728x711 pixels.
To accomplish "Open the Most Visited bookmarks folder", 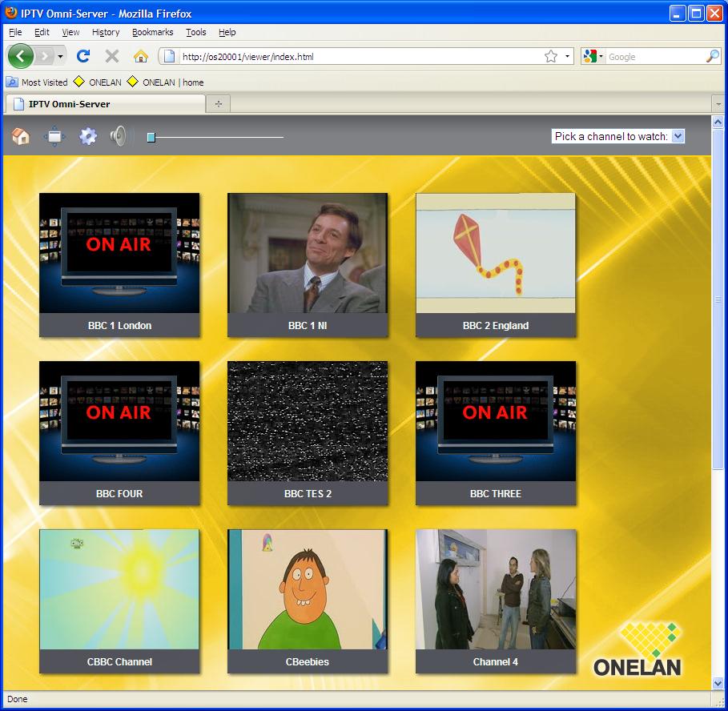I will [37, 82].
